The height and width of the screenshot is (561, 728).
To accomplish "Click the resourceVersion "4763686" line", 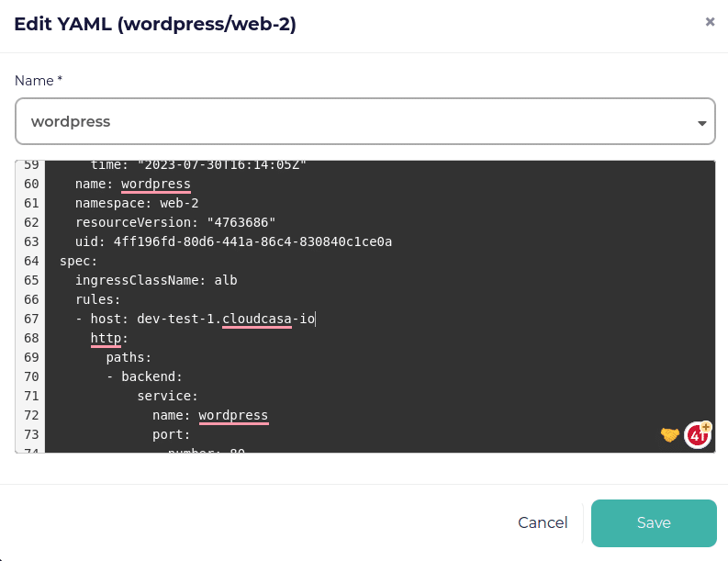I will pos(175,222).
